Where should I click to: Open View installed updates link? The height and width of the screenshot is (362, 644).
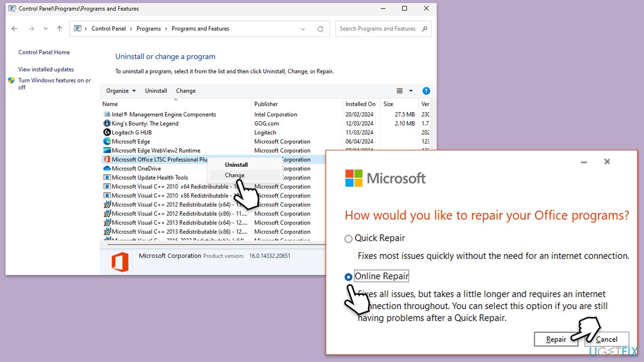(x=46, y=69)
